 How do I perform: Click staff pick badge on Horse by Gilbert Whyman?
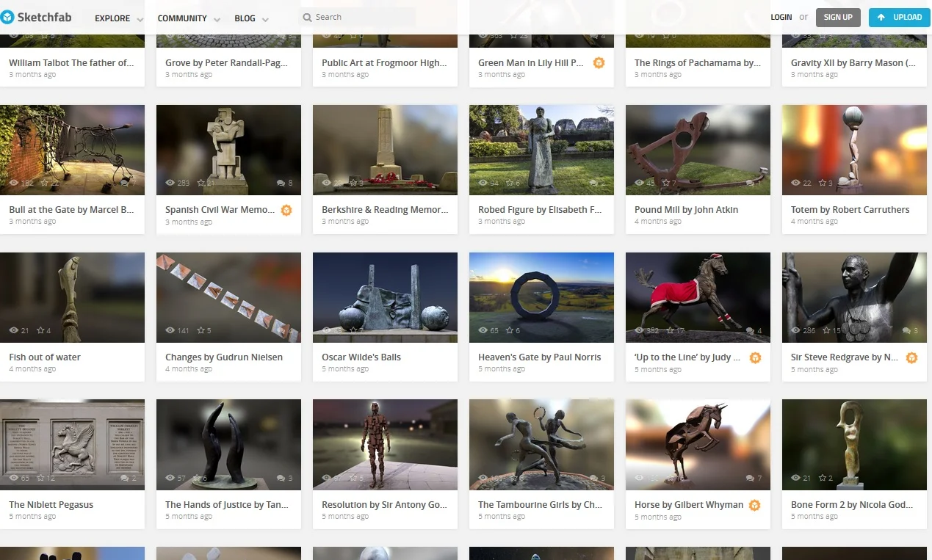(755, 505)
